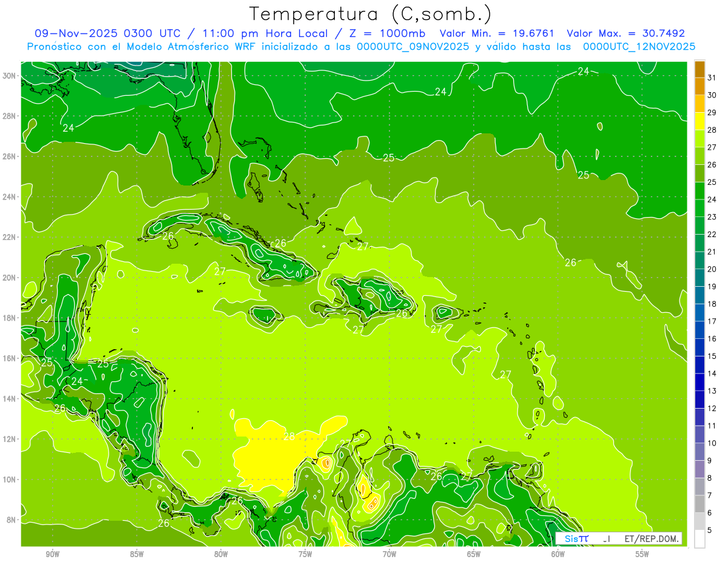
Task: Click the 28N latitude axis label
Action: click(10, 116)
